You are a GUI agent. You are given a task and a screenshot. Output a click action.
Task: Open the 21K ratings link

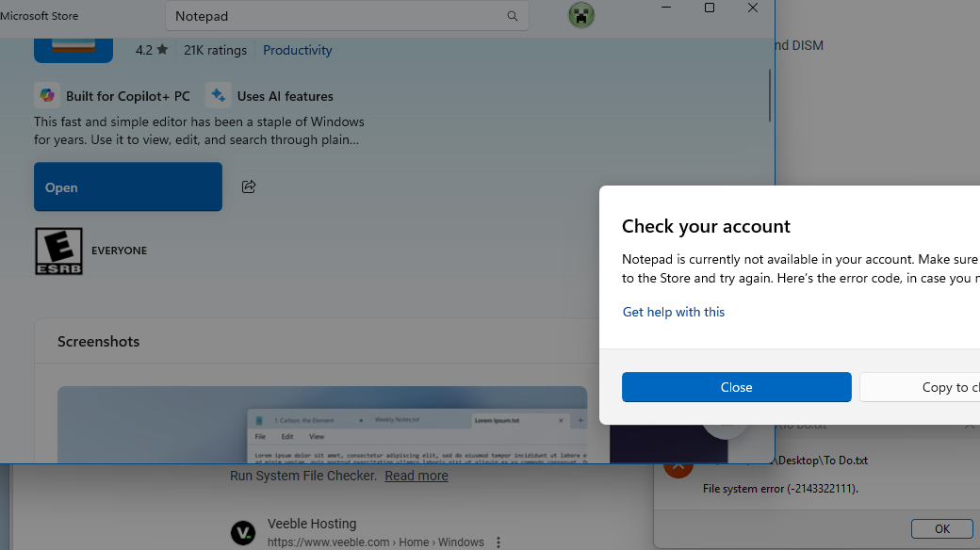coord(215,50)
